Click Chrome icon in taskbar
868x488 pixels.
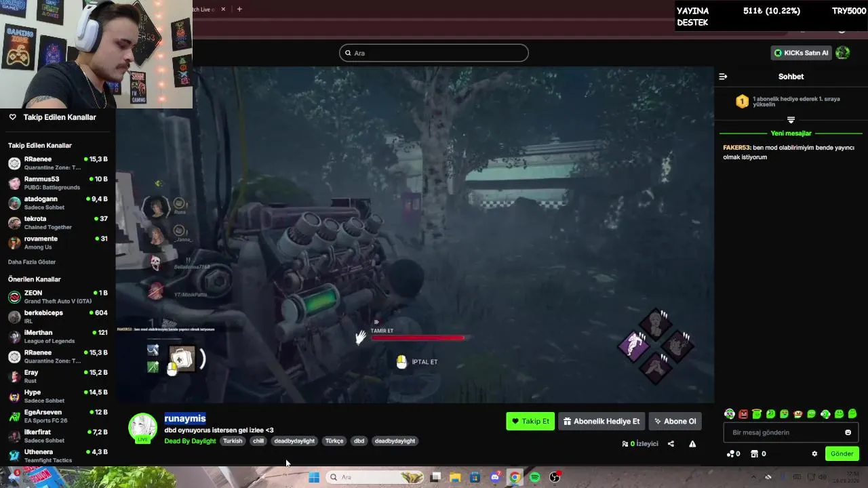[515, 477]
